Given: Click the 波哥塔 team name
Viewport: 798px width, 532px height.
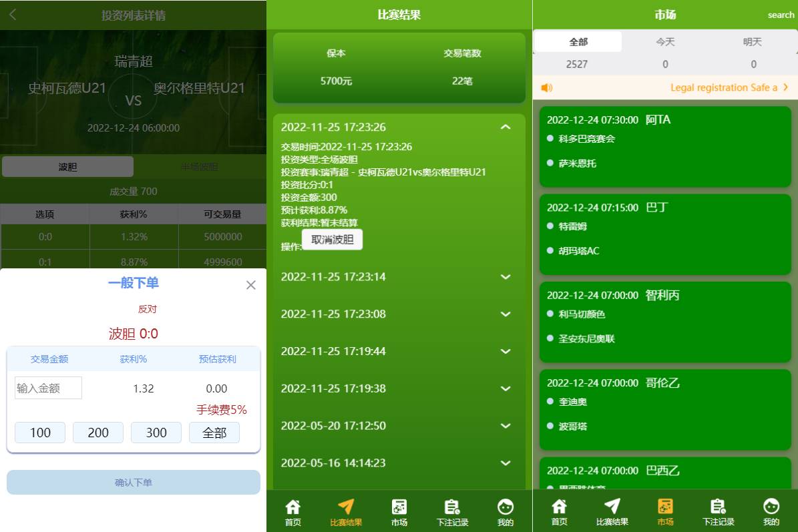Looking at the screenshot, I should pos(572,427).
